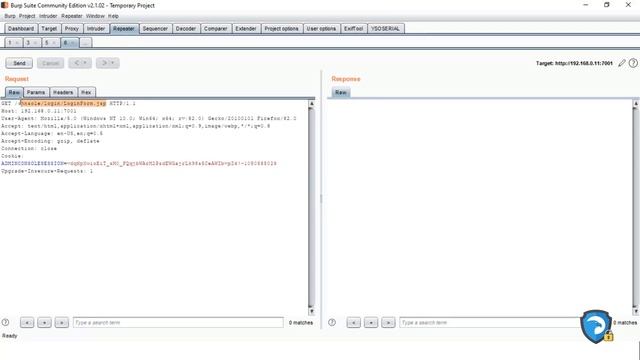This screenshot has width=640, height=360.
Task: Click the request pane vertical scrollbar
Action: (x=311, y=207)
